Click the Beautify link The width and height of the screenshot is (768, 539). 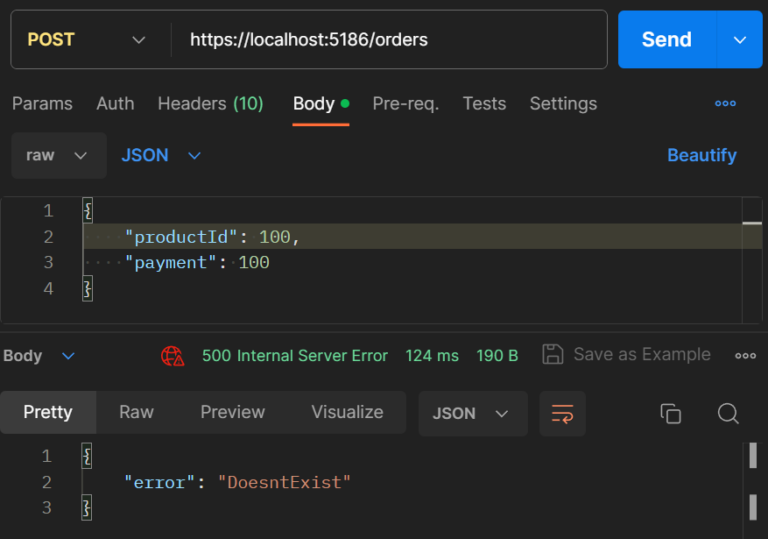tap(701, 155)
